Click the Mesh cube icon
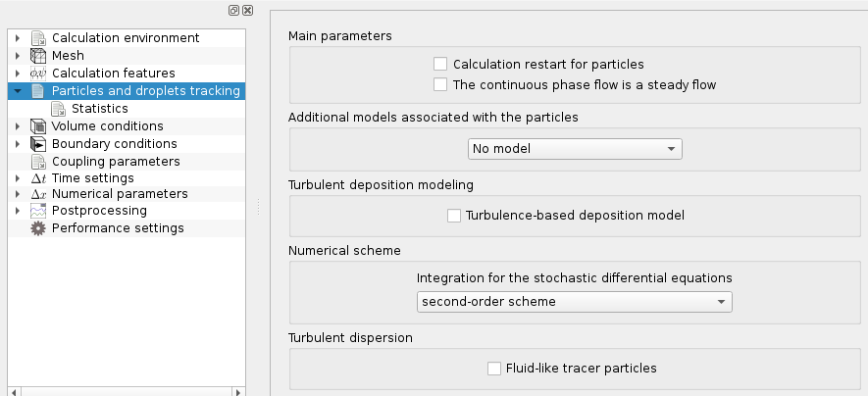868x396 pixels. coord(38,56)
